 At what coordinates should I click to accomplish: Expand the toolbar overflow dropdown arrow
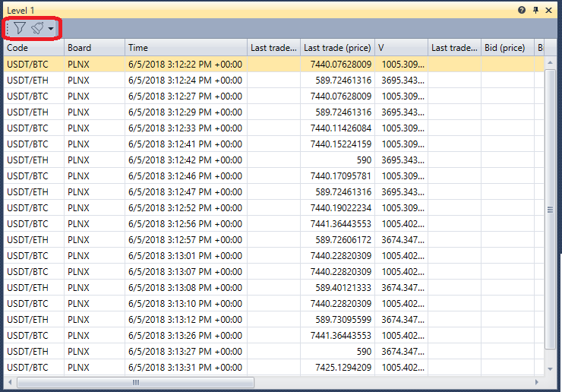coord(51,28)
